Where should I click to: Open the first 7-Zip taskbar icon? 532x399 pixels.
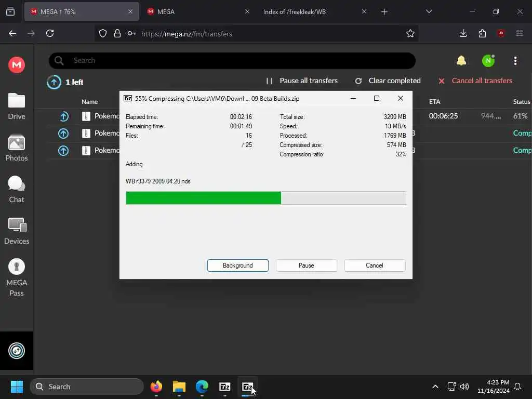[224, 387]
